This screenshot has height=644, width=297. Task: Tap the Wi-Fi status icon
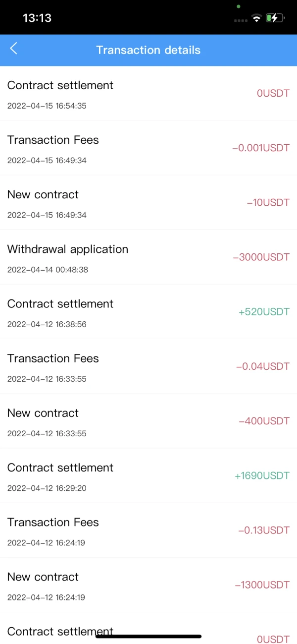click(256, 18)
